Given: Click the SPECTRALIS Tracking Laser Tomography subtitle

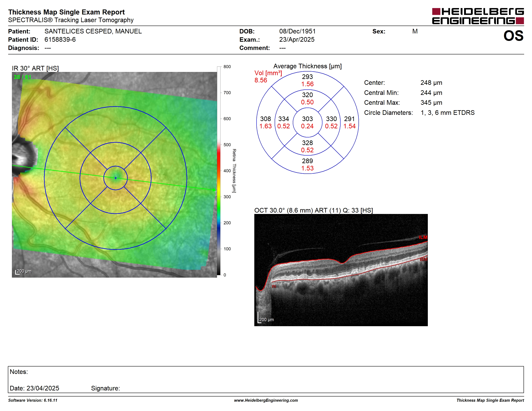Looking at the screenshot, I should 71,20.
